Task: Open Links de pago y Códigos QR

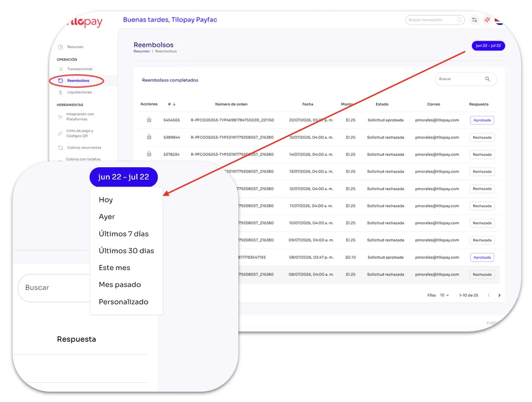Action: coord(80,133)
